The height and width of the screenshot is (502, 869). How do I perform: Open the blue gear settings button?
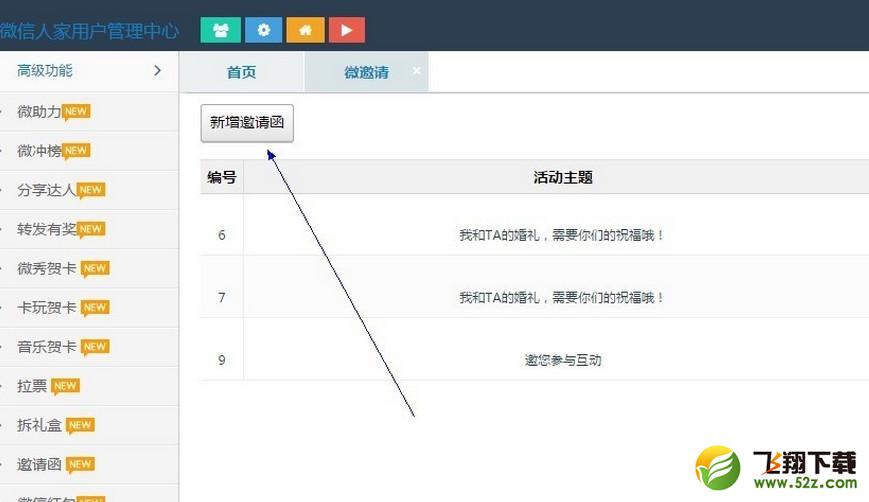263,30
